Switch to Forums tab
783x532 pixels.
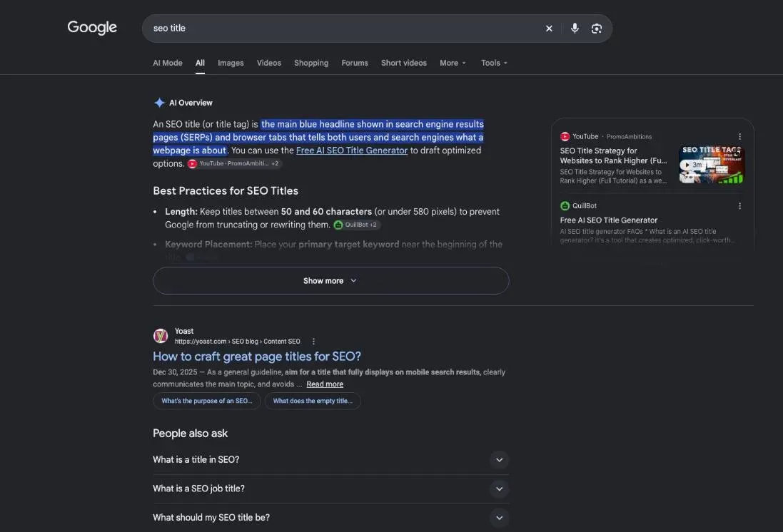(355, 63)
